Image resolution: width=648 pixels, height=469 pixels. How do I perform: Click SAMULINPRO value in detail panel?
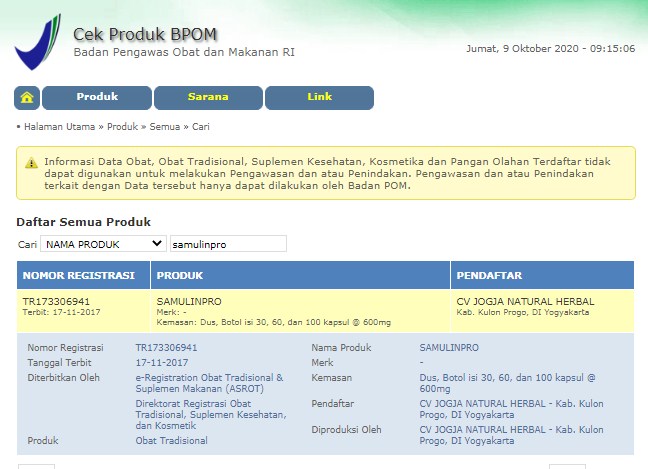449,348
